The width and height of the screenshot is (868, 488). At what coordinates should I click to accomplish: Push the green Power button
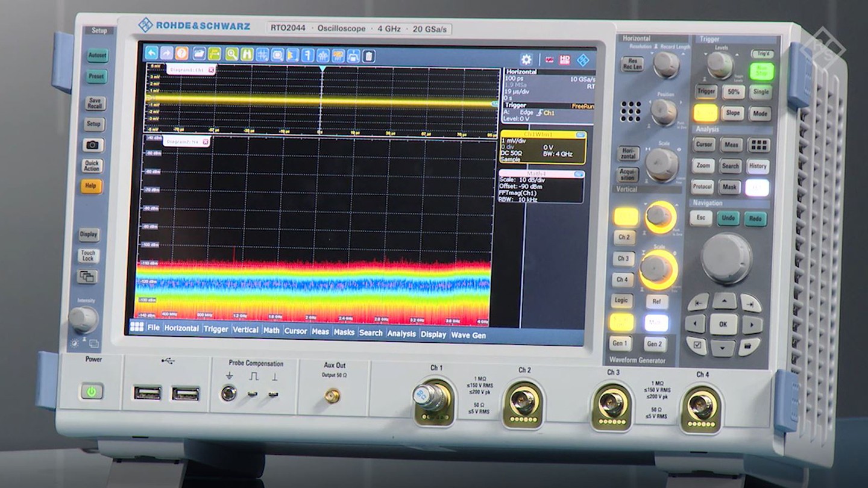92,392
